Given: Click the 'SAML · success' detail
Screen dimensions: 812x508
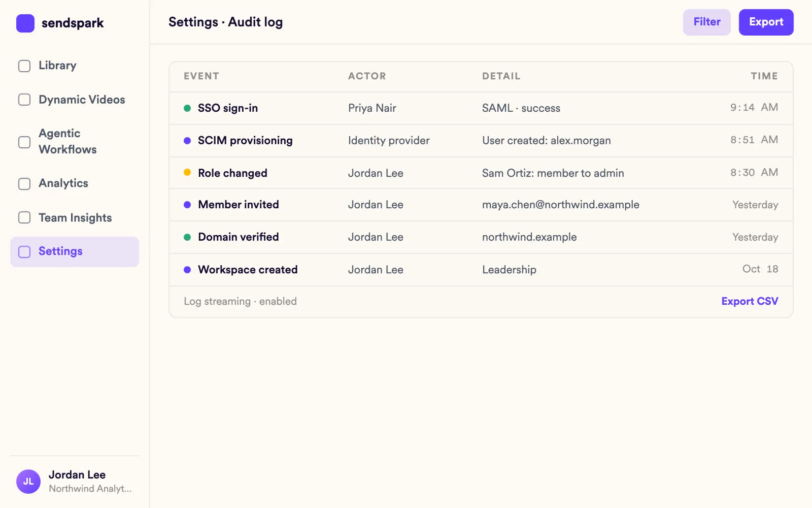Looking at the screenshot, I should point(521,108).
